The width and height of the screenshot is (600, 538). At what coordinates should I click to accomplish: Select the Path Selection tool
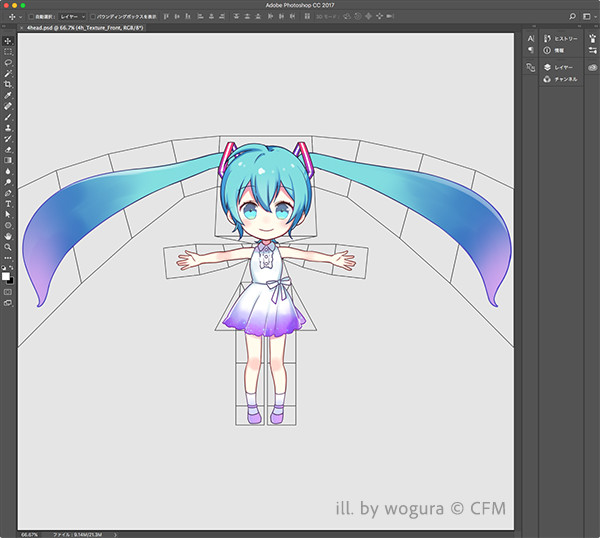[x=8, y=214]
